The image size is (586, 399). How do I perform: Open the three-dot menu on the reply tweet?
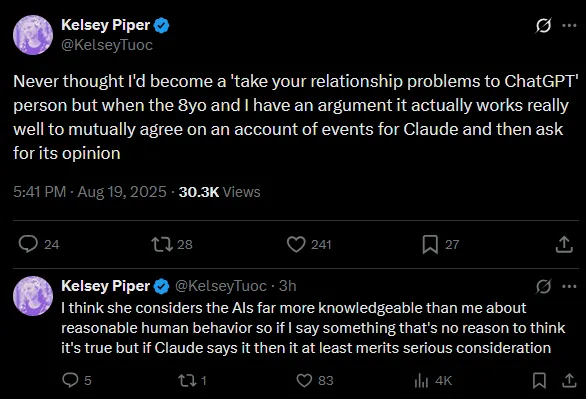point(569,287)
